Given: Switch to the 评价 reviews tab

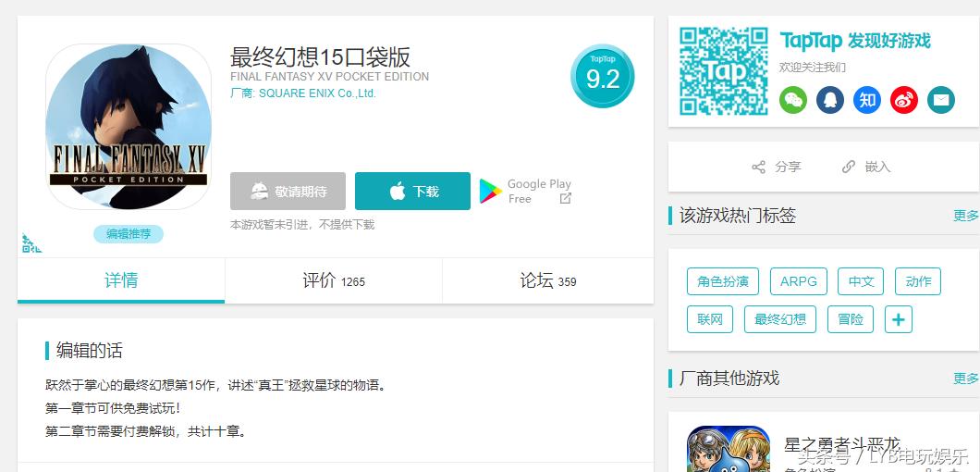Looking at the screenshot, I should [x=333, y=280].
